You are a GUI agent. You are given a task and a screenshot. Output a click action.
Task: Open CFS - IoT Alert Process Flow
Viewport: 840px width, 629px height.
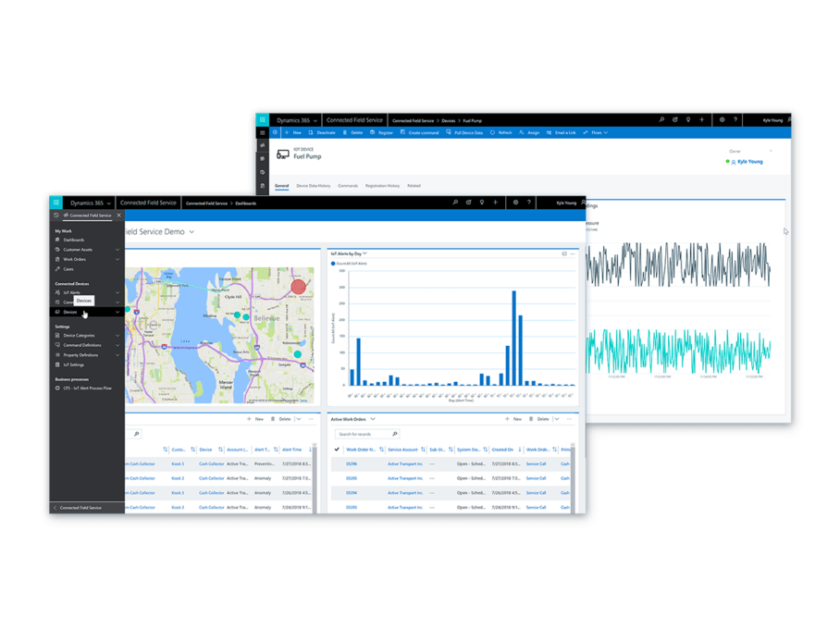pos(87,388)
